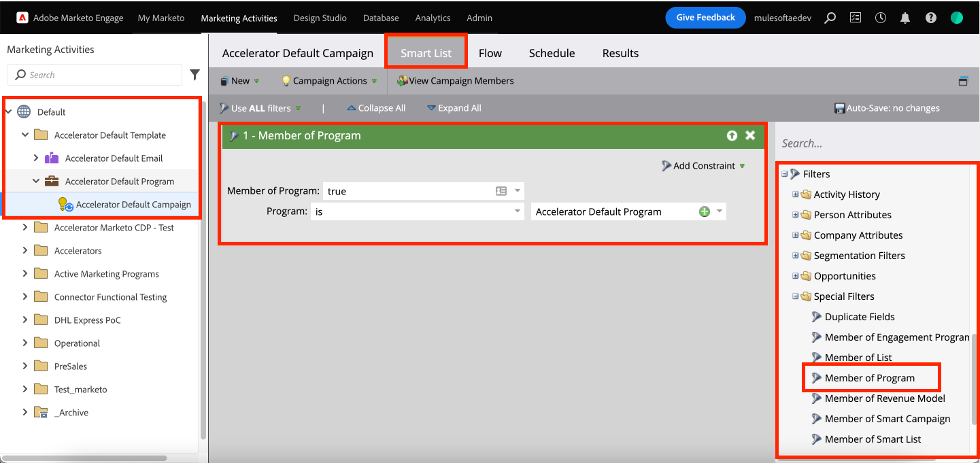Open the Admin section
This screenshot has height=463, width=980.
[479, 18]
